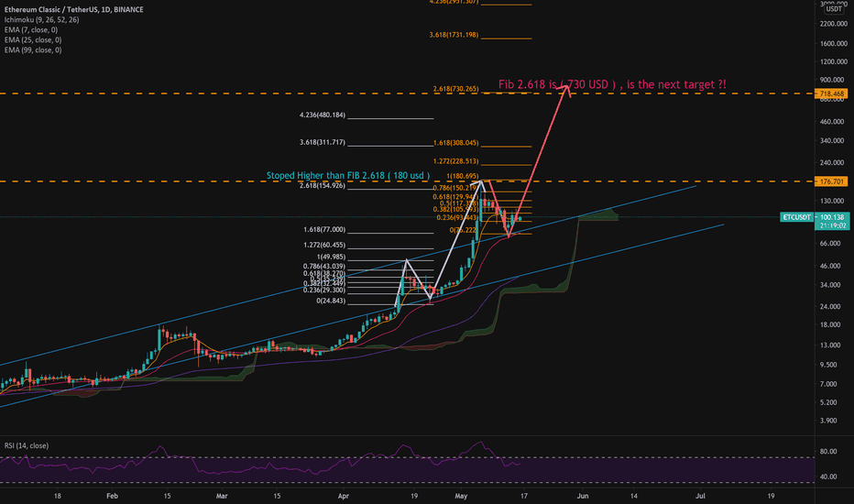The width and height of the screenshot is (854, 504).
Task: Click 1600.000 on the price axis
Action: point(833,44)
